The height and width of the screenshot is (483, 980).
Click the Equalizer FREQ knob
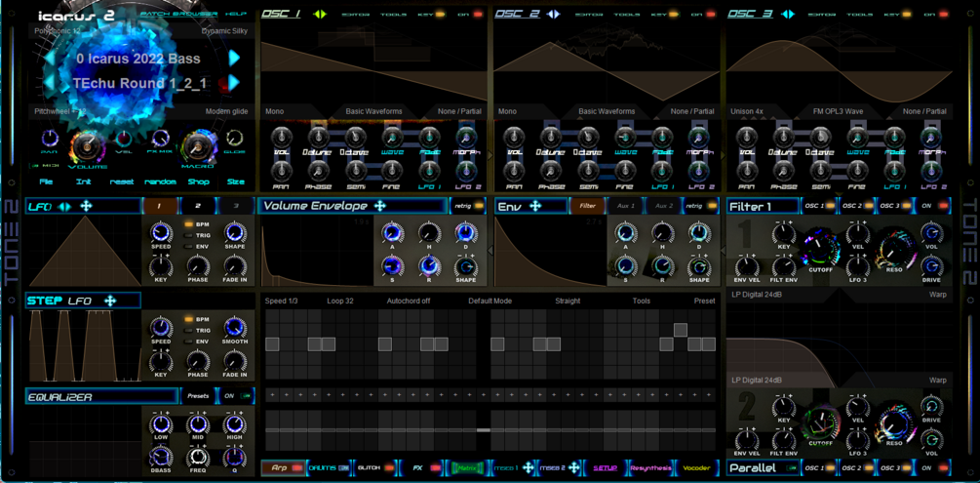coord(197,457)
